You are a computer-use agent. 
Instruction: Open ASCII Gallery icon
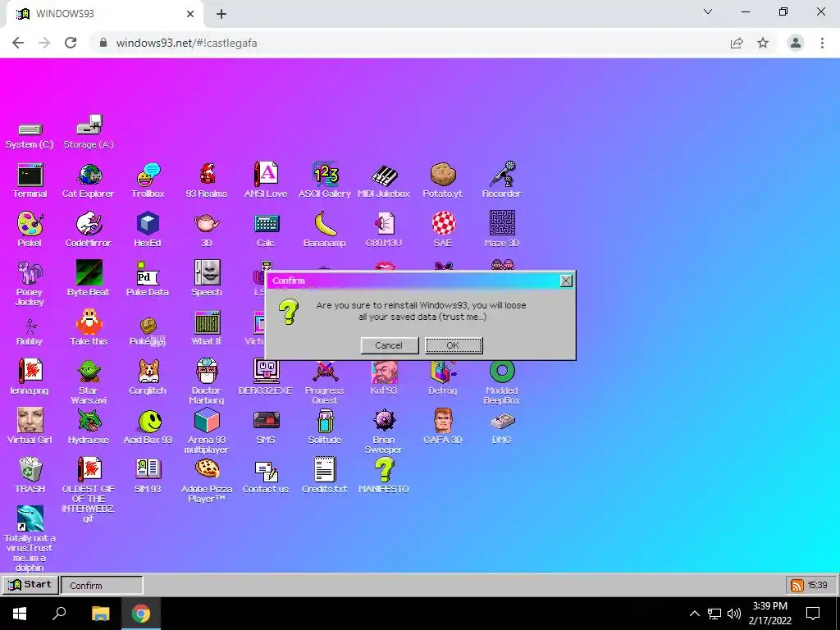pyautogui.click(x=325, y=175)
